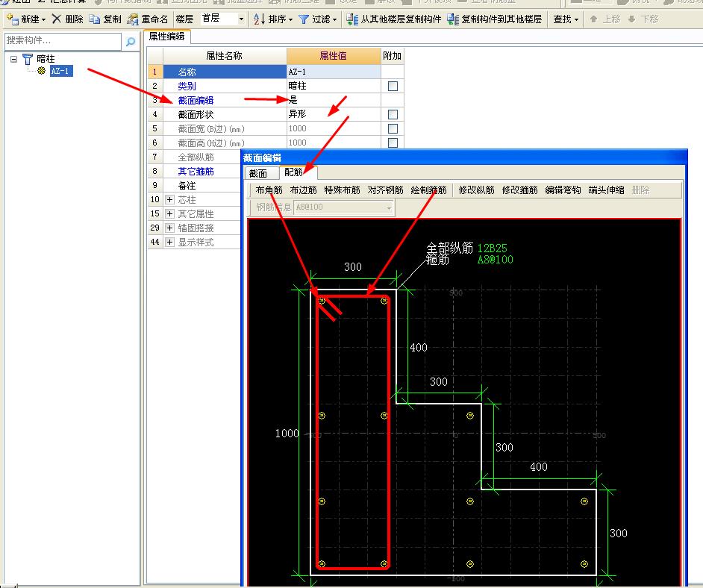703x588 pixels.
Task: Expand the 芯柱 property group
Action: 169,199
